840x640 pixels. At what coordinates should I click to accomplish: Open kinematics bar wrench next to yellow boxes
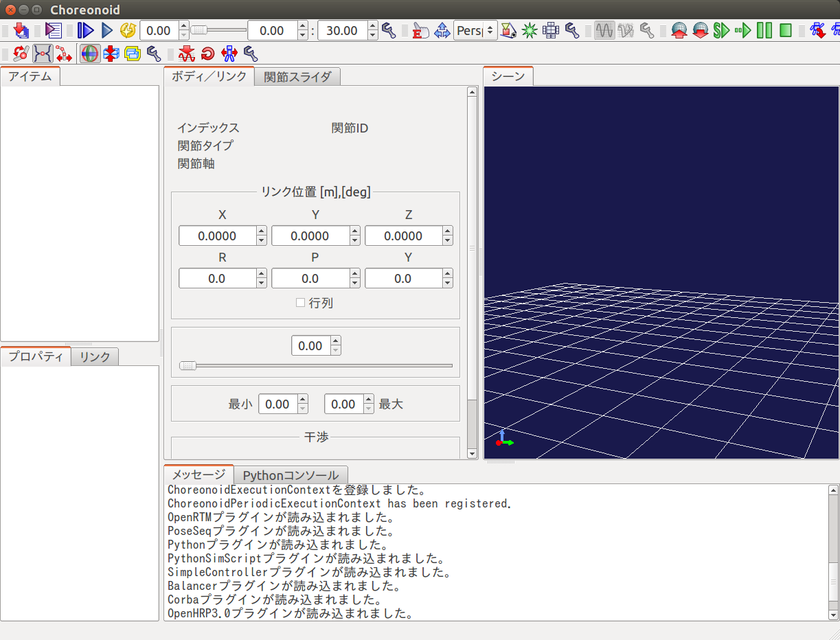pos(154,53)
